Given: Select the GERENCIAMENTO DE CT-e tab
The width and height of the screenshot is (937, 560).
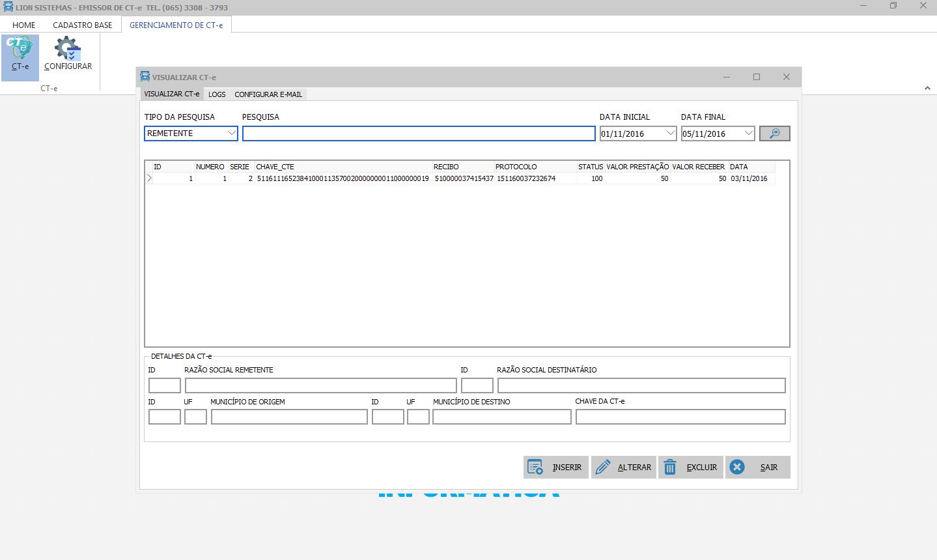Looking at the screenshot, I should tap(176, 25).
